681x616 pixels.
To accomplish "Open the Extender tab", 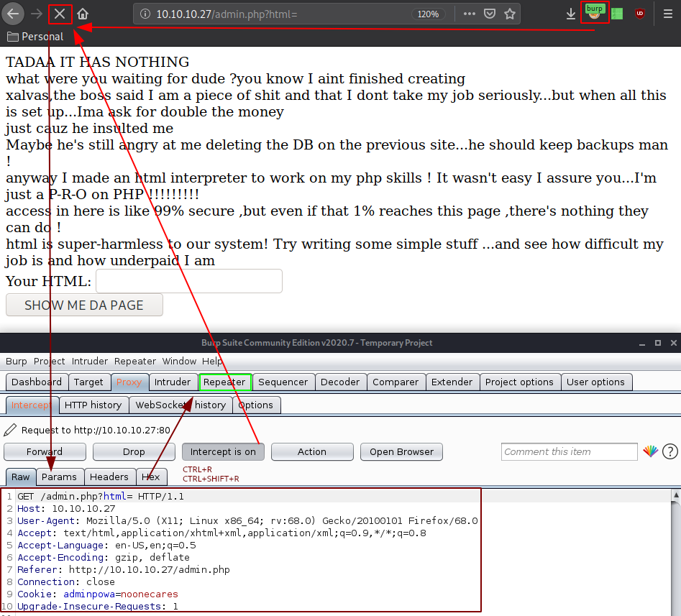I will click(452, 382).
